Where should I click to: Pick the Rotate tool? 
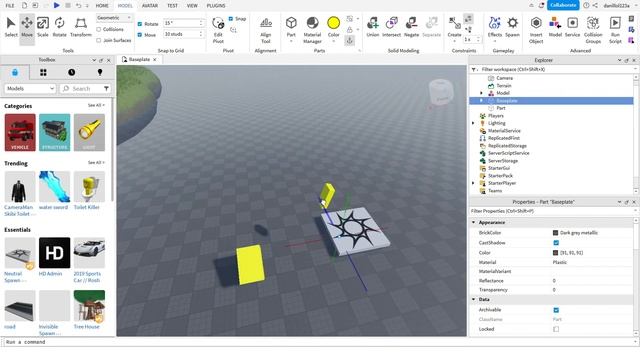[60, 27]
